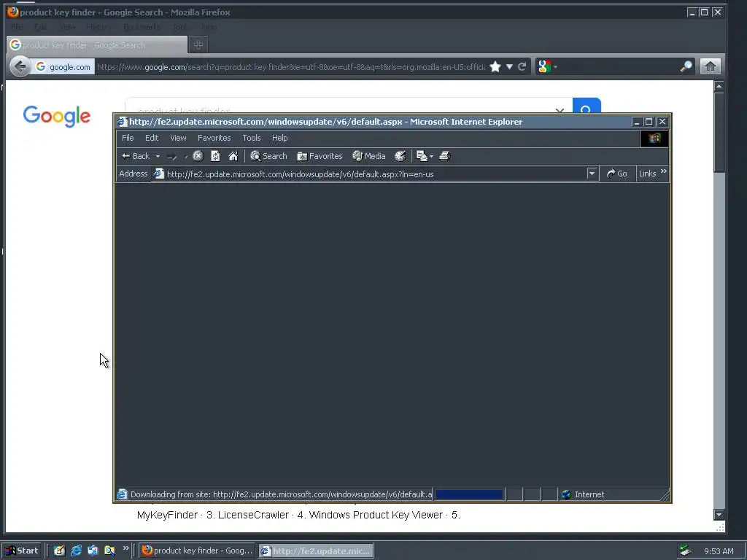Screen dimensions: 747x560
Task: Expand the Quick Launch overflow chevron
Action: pyautogui.click(x=125, y=548)
